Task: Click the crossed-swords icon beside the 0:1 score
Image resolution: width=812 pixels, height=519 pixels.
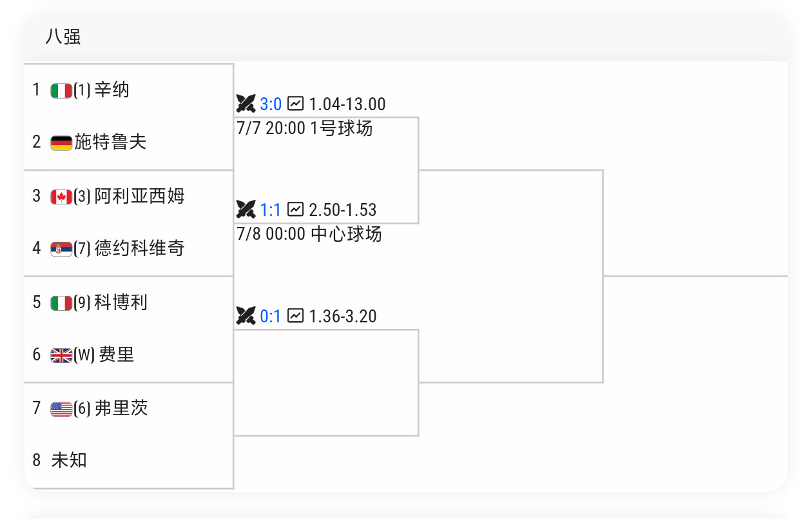Action: tap(246, 316)
